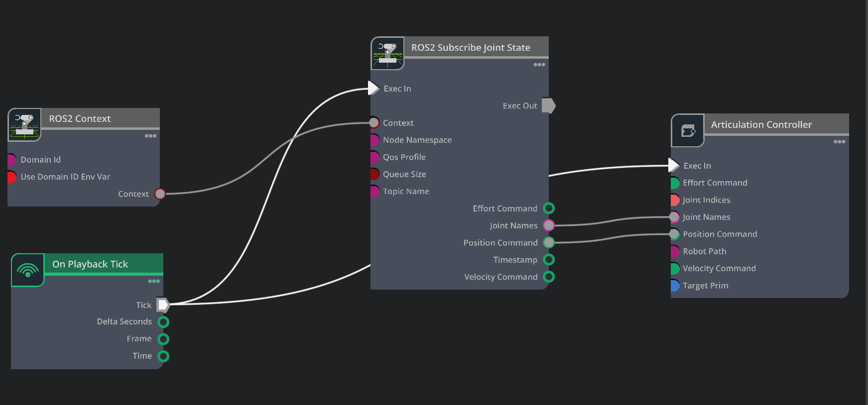868x405 pixels.
Task: Click the Robot Path label
Action: [x=705, y=251]
